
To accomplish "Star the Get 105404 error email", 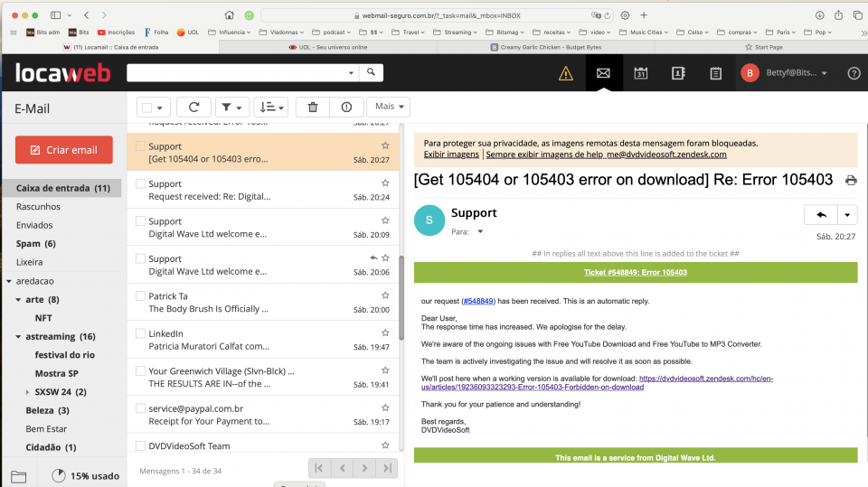I will tap(385, 145).
